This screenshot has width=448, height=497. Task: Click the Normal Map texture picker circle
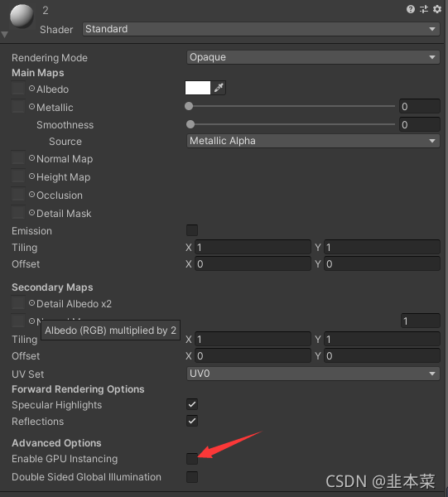pyautogui.click(x=31, y=158)
